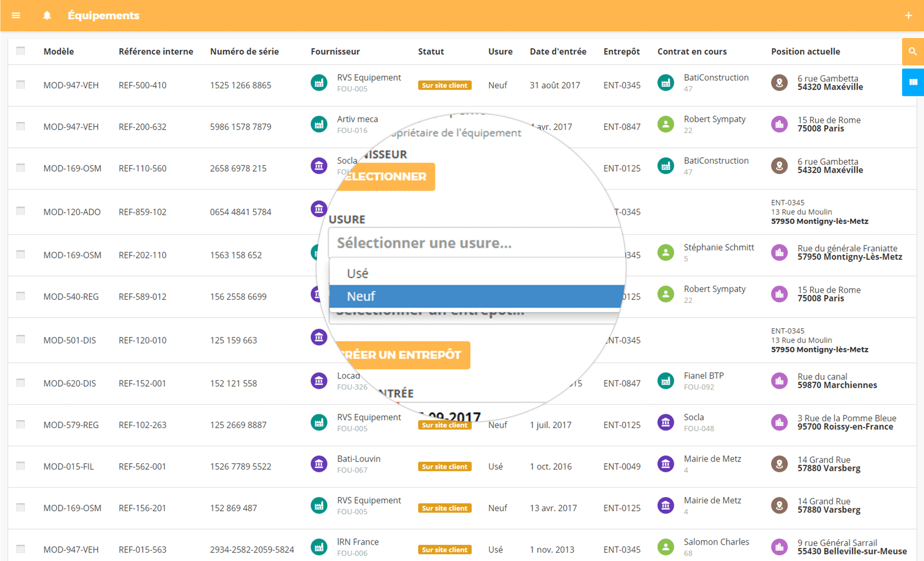Open the search panel
The width and height of the screenshot is (924, 561).
click(x=913, y=51)
